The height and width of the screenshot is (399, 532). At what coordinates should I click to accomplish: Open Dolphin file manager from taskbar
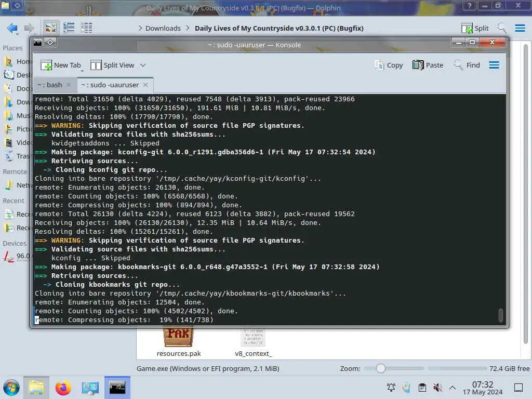click(36, 388)
